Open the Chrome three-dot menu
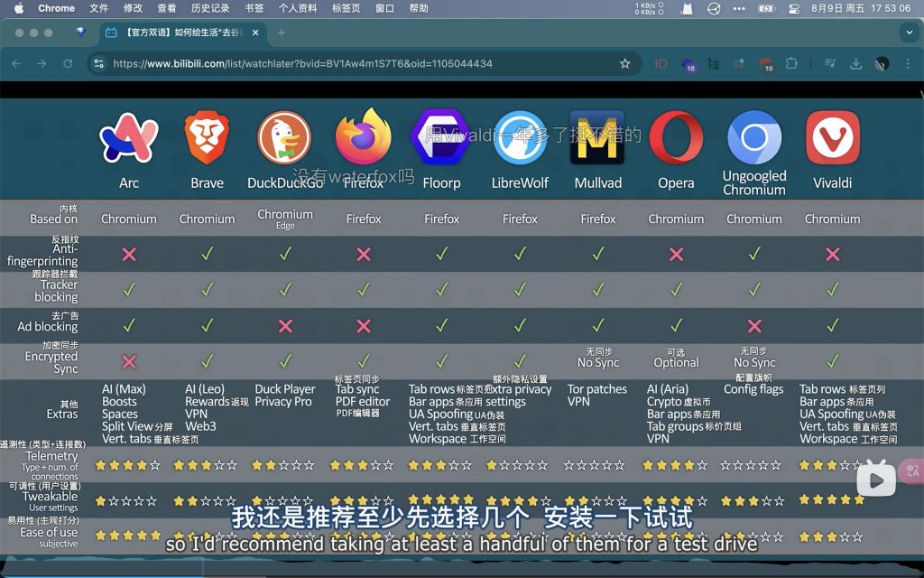This screenshot has width=924, height=578. [907, 63]
